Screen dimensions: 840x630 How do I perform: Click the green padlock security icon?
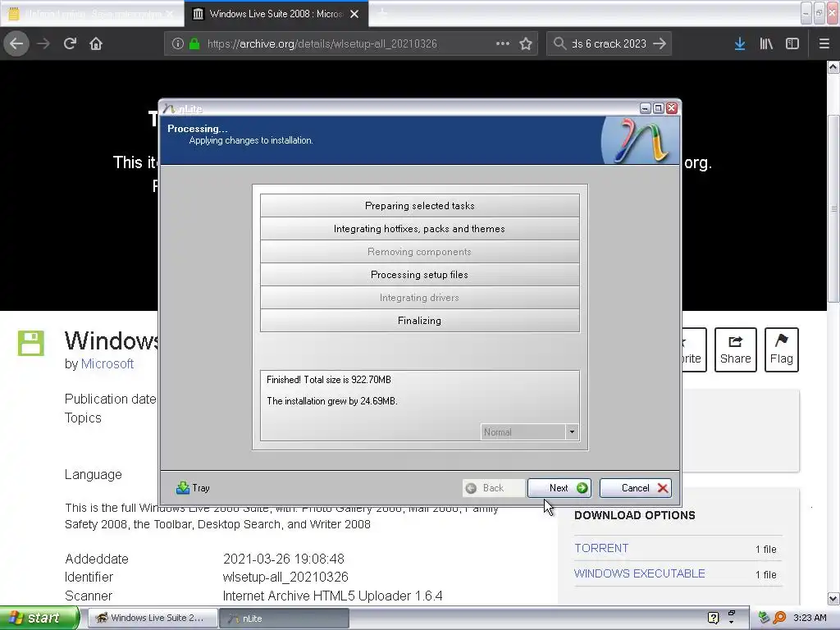coord(194,43)
